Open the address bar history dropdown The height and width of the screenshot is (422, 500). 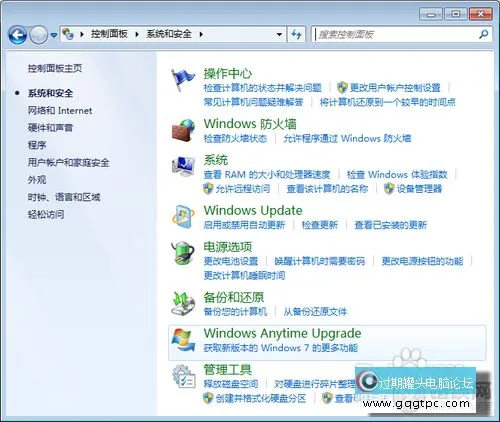tap(279, 34)
